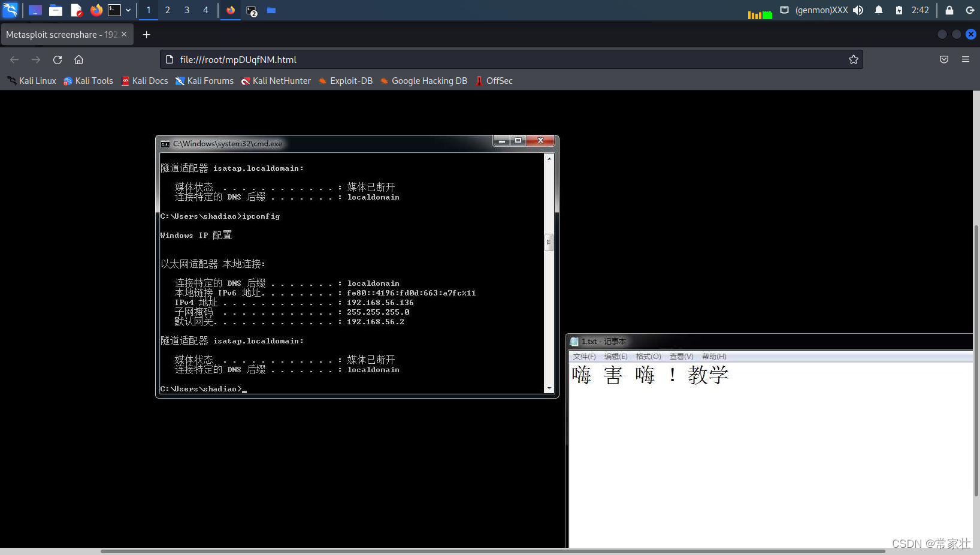Maximize the Firefox window
Image resolution: width=980 pixels, height=555 pixels.
(x=957, y=34)
